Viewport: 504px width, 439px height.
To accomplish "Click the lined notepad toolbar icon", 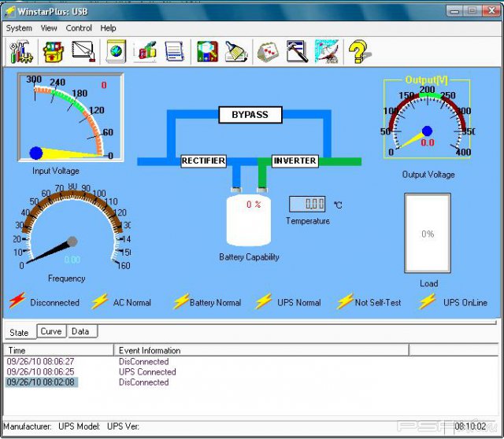I will [x=174, y=52].
